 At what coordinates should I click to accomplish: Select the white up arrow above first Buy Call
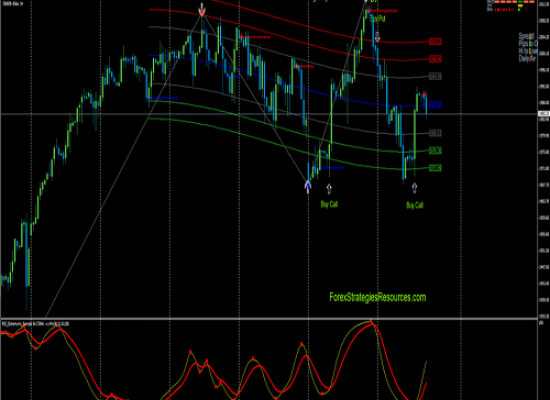tap(329, 189)
